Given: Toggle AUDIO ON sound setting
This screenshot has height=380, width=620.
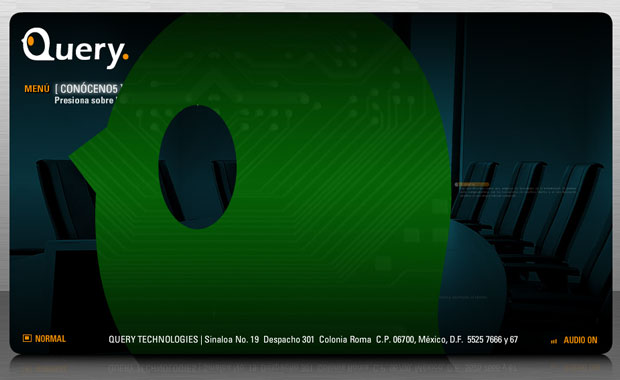Looking at the screenshot, I should click(x=580, y=340).
